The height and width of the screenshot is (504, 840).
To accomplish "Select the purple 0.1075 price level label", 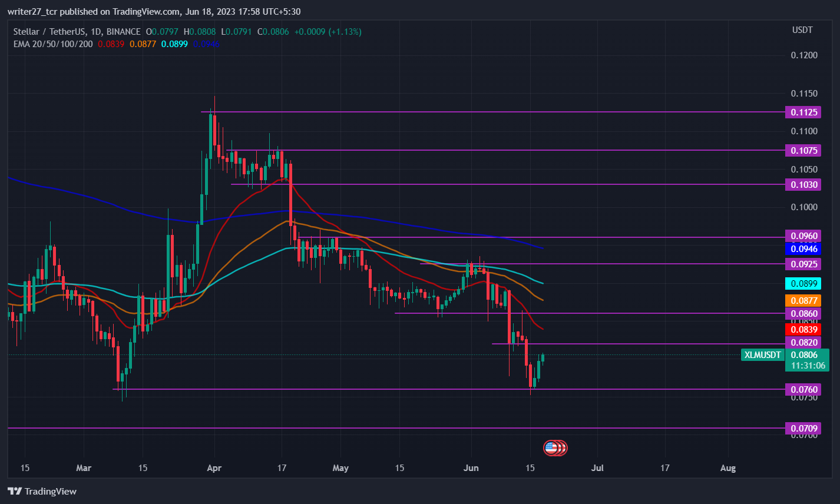I will (x=803, y=150).
